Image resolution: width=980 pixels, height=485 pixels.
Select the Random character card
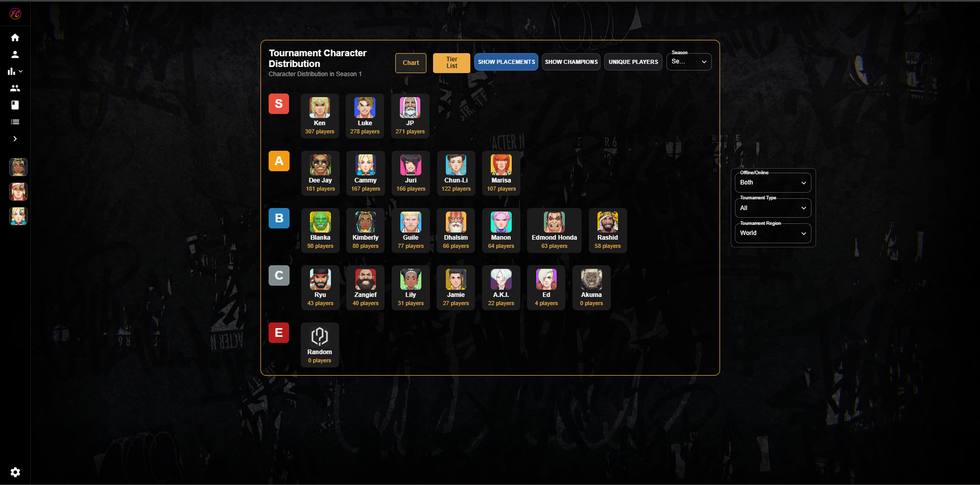[x=320, y=345]
